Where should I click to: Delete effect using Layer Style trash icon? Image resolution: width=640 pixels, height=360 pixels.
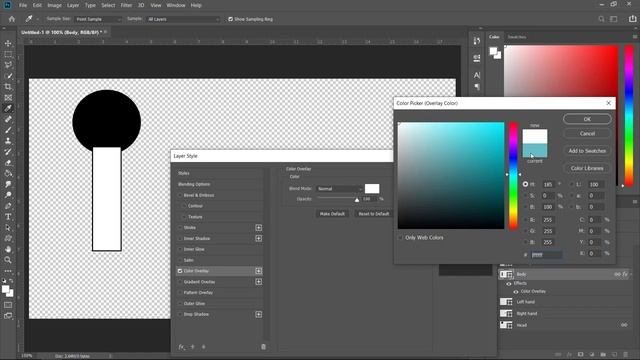263,347
